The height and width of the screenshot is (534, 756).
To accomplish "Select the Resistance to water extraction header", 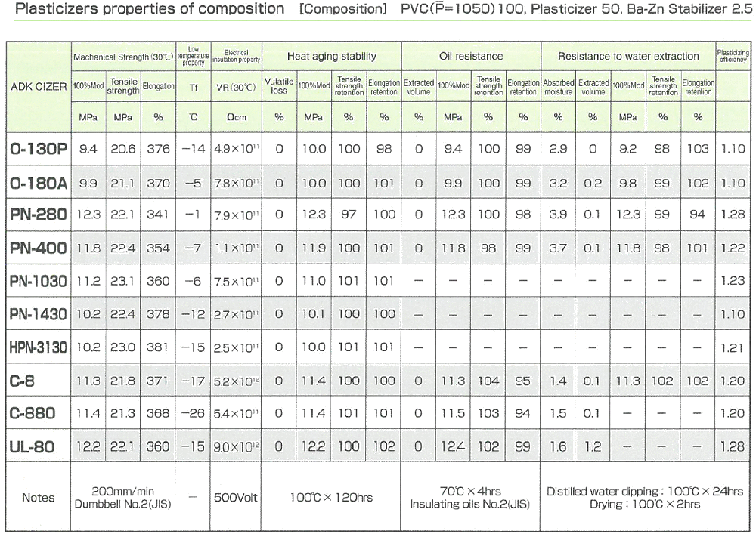I will point(628,56).
